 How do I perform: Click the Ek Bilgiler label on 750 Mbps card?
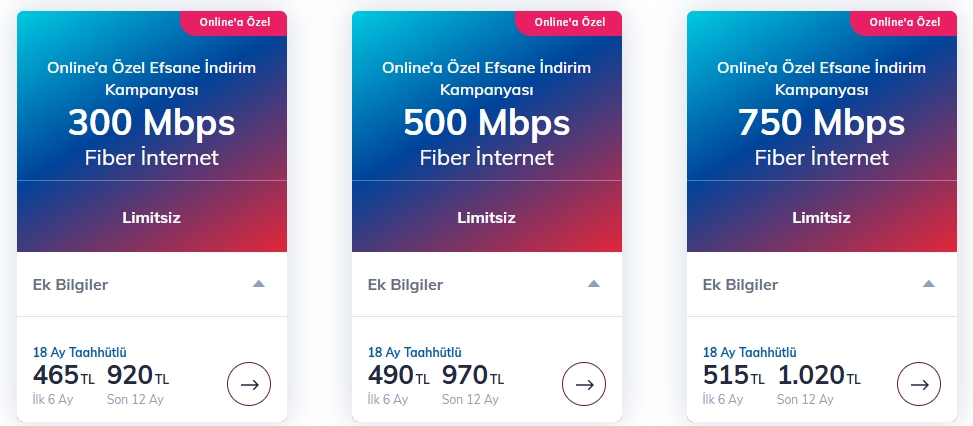click(740, 284)
